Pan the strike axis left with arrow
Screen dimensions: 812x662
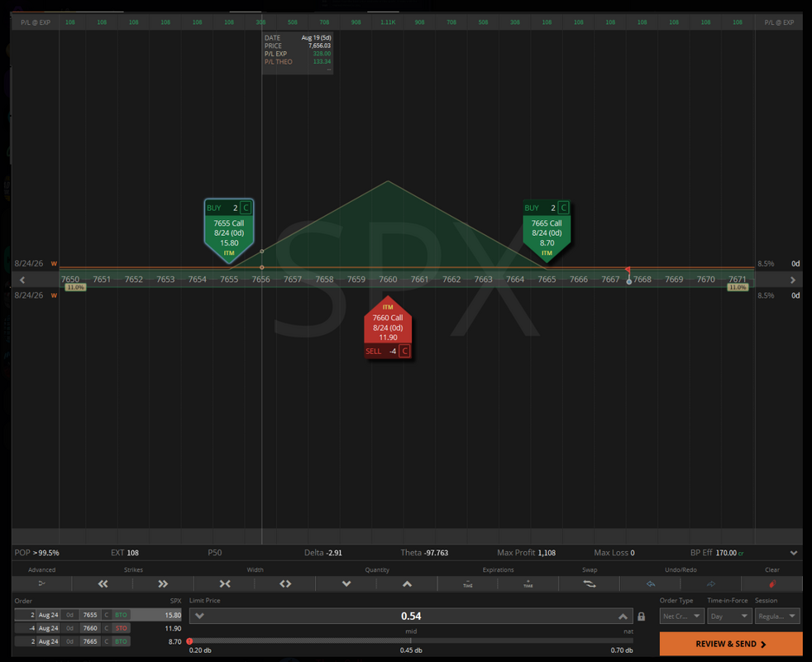(x=22, y=280)
